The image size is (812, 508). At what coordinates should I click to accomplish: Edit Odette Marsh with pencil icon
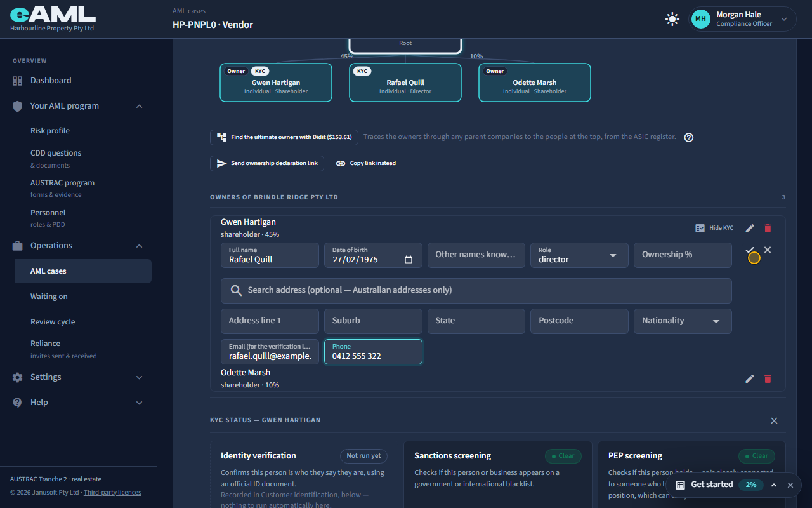750,378
